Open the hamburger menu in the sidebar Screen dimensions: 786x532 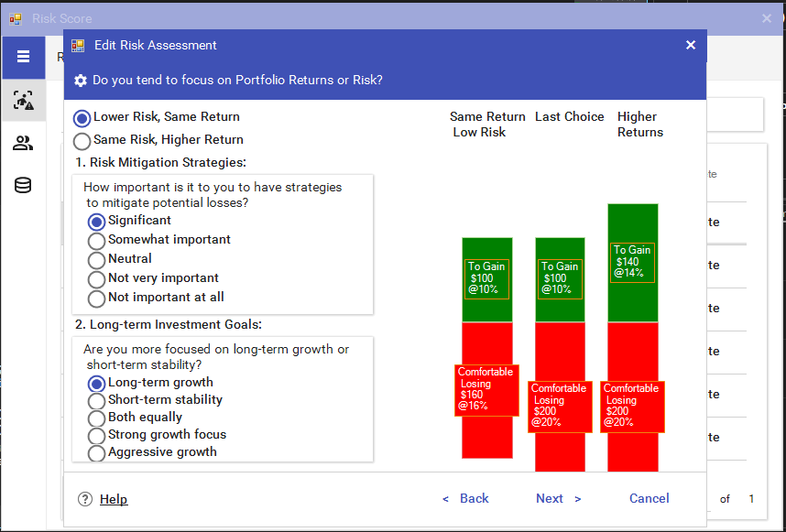point(23,57)
